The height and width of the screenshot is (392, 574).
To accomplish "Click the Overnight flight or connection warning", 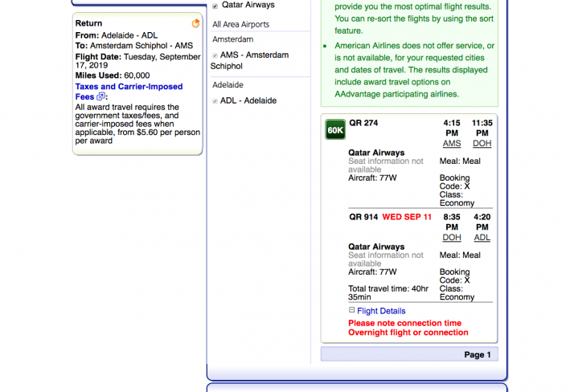I will point(408,333).
